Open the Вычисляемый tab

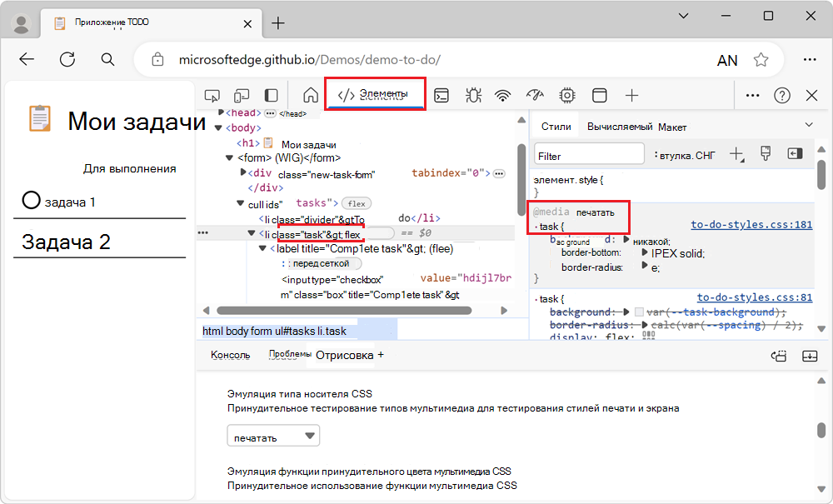pos(620,127)
